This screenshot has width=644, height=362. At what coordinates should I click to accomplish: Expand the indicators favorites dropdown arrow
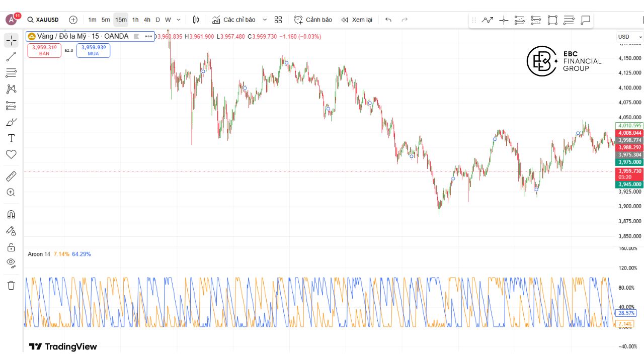(x=265, y=20)
